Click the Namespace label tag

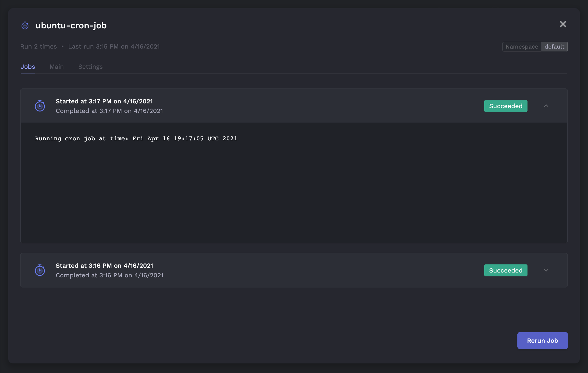tap(522, 47)
